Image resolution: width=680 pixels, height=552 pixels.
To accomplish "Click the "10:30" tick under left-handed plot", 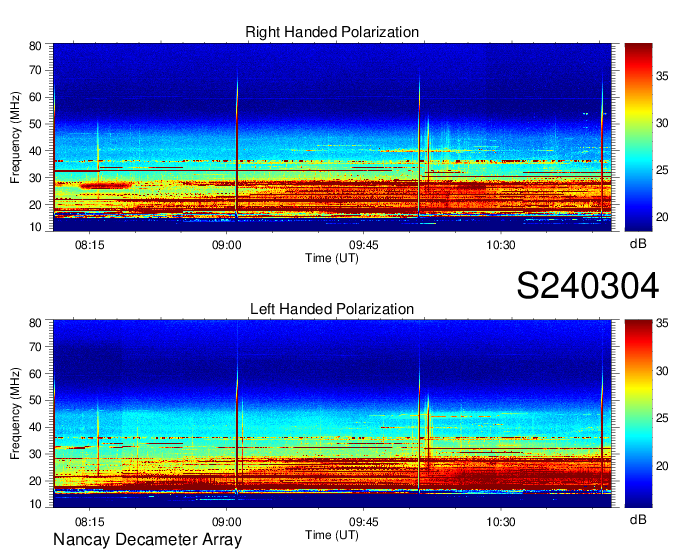I will (500, 522).
